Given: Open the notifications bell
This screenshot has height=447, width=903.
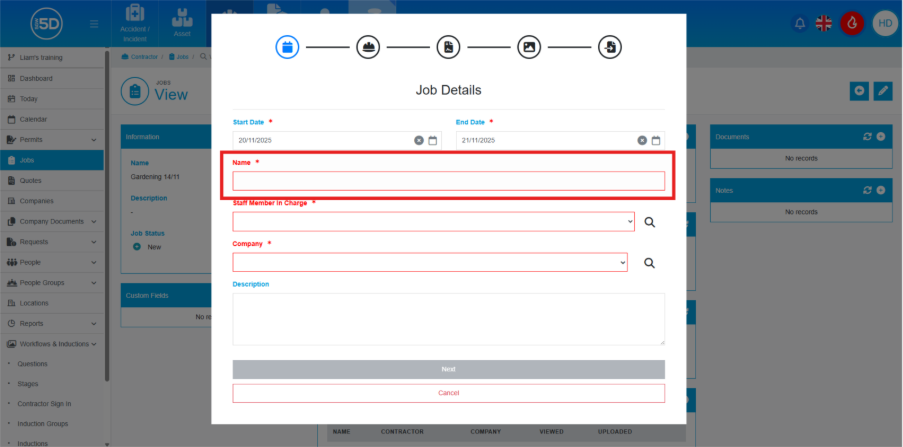Looking at the screenshot, I should point(799,23).
